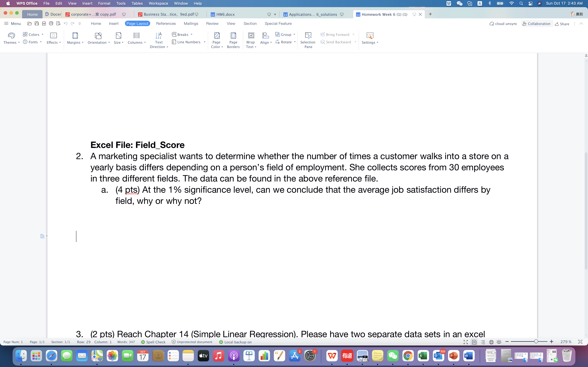Open the Wrap Text options
This screenshot has height=367, width=588.
click(x=251, y=40)
